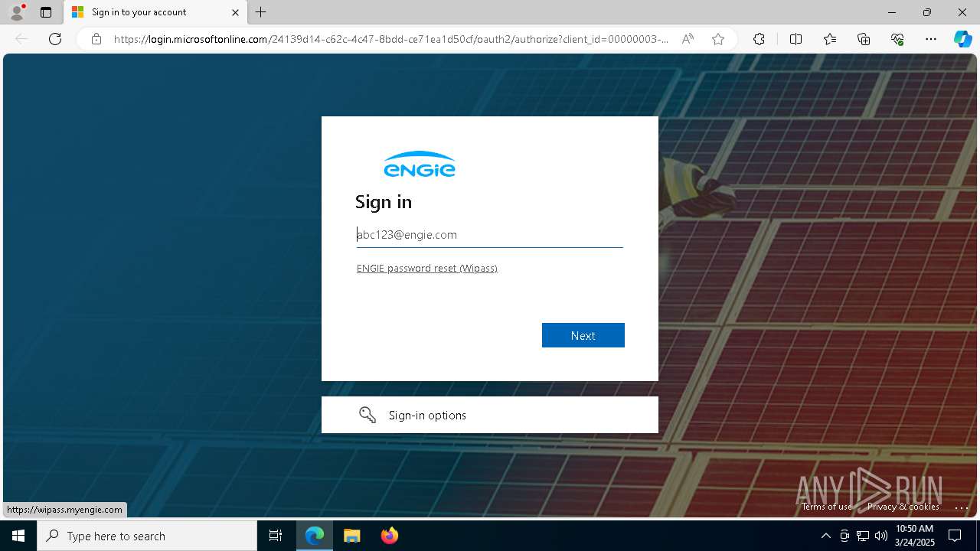
Task: Open a new tab with plus icon
Action: 261,12
